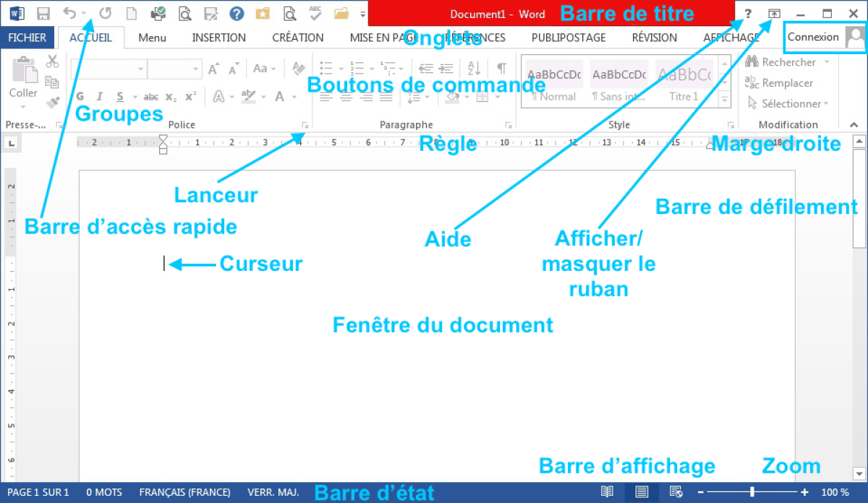Toggle italic formatting
This screenshot has height=503, width=868.
coord(100,97)
